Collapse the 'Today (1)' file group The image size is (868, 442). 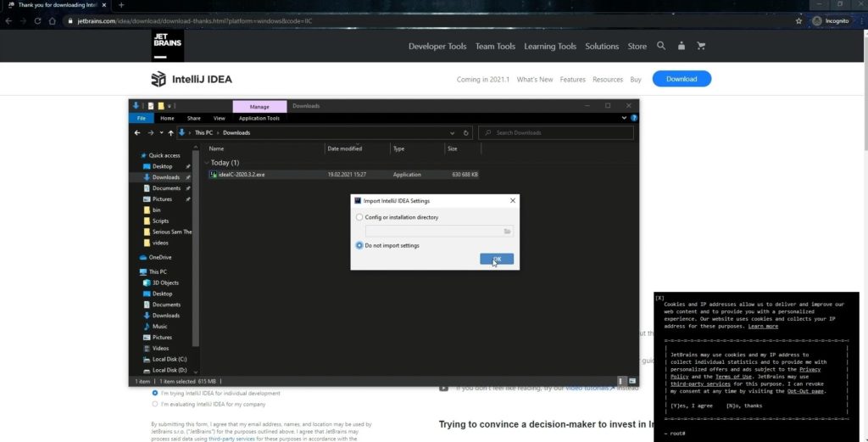207,163
